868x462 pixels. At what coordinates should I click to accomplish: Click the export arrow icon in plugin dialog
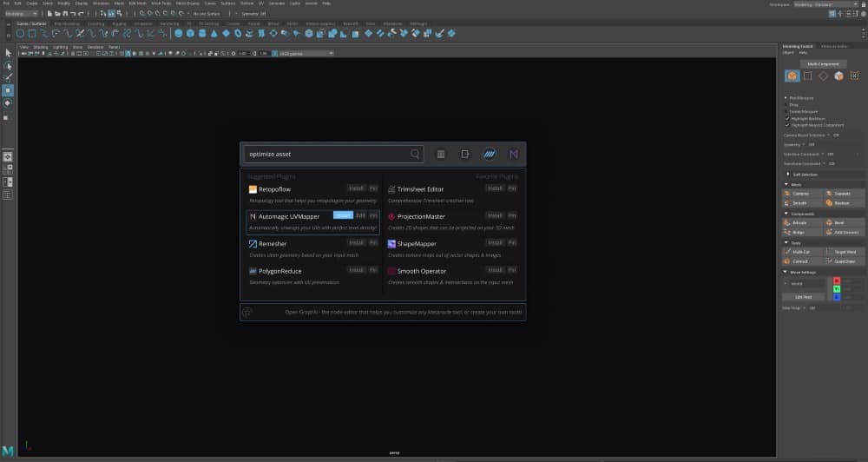(465, 154)
